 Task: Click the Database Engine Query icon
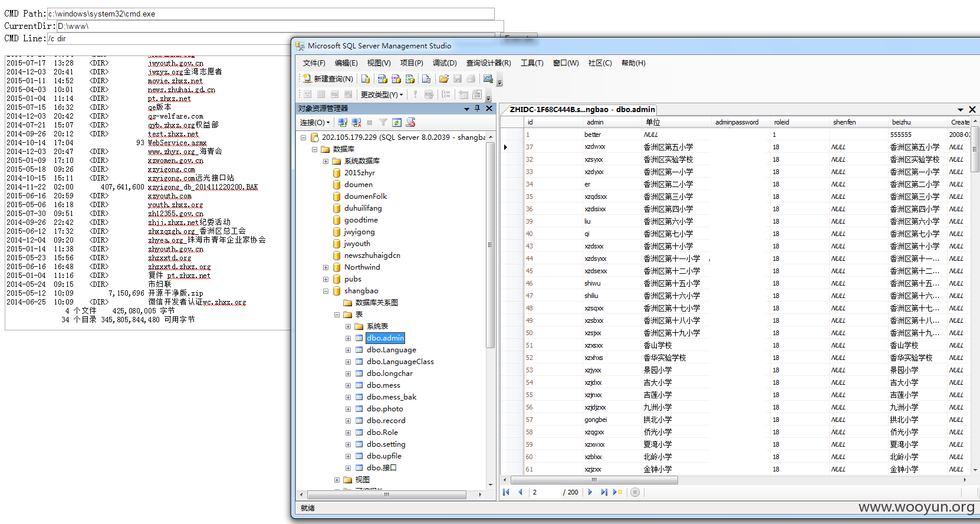[x=366, y=78]
